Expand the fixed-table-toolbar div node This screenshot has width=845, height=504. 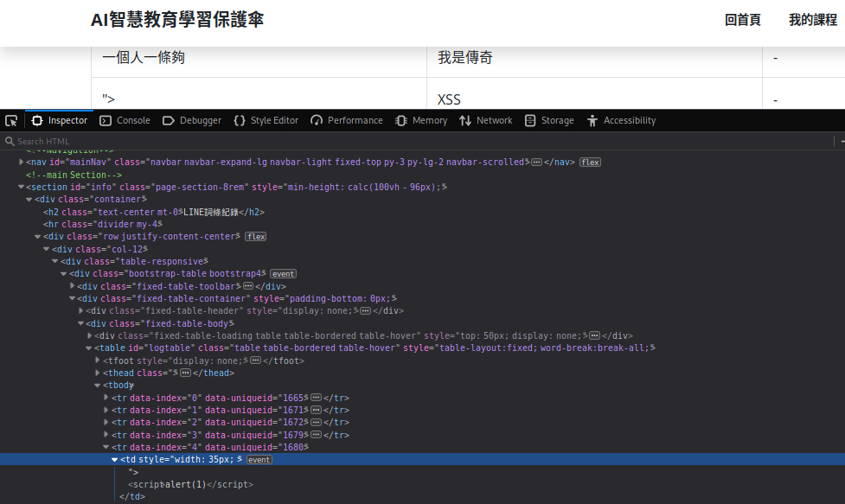click(72, 286)
